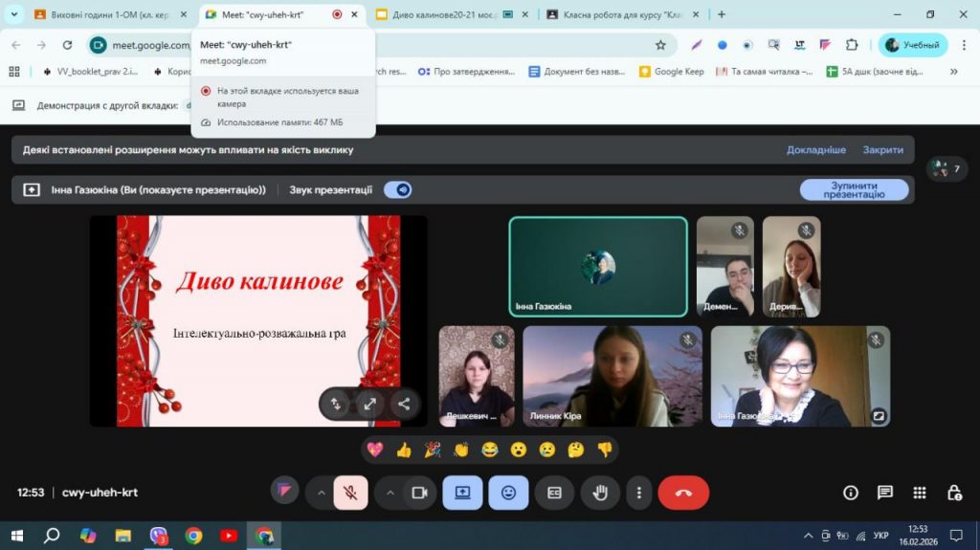
Task: Unmute the microphone
Action: [x=350, y=493]
